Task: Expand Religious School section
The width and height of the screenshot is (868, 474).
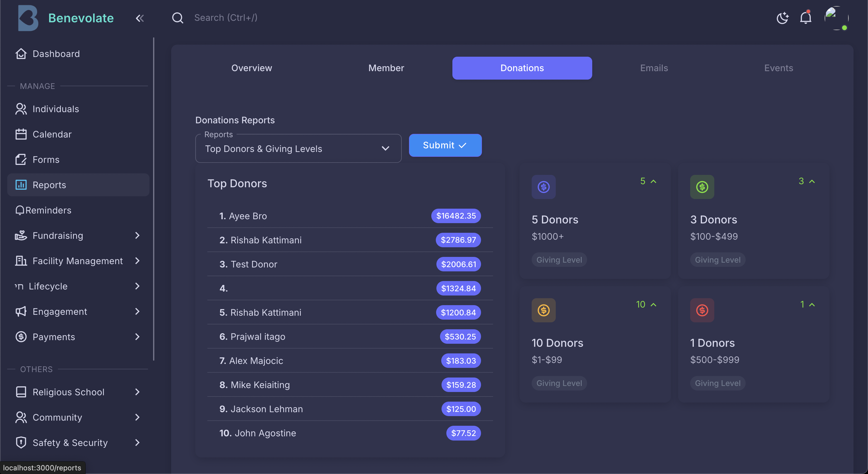Action: tap(137, 392)
